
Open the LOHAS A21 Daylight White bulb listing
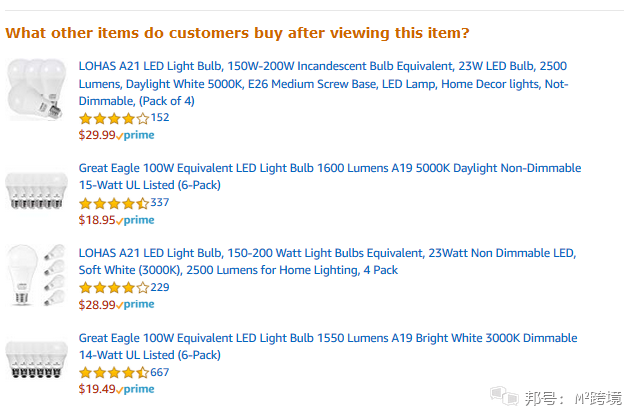[x=323, y=83]
